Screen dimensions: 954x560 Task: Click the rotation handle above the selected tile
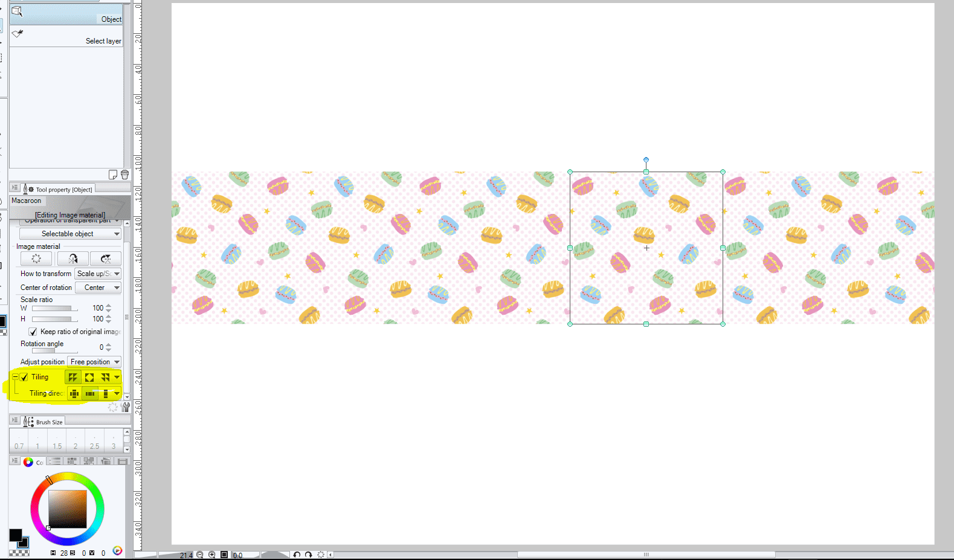tap(646, 159)
